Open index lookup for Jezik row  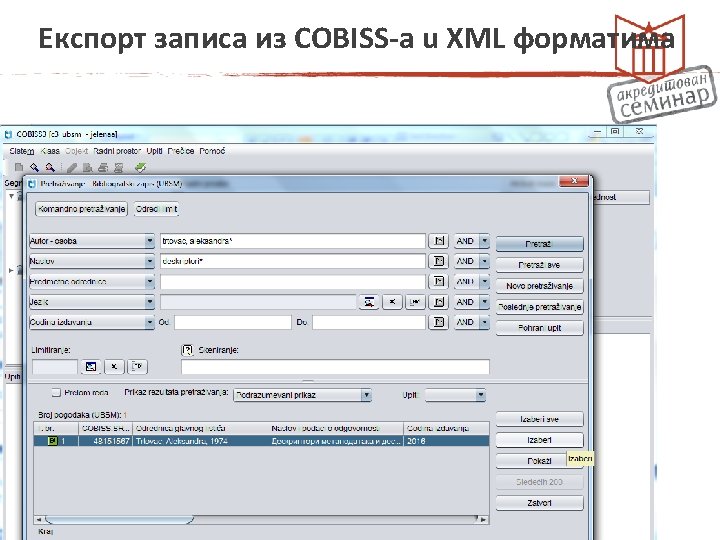click(x=439, y=302)
